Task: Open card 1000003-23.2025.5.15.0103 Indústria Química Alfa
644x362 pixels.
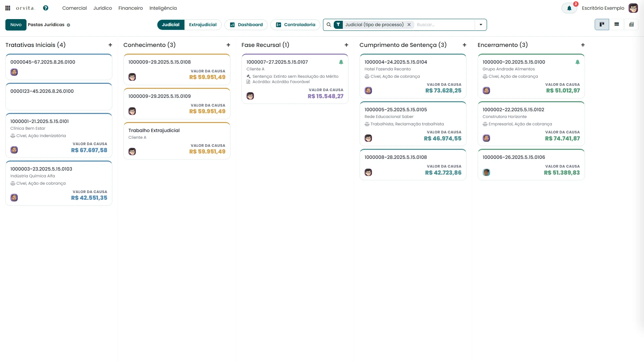Action: pyautogui.click(x=59, y=183)
